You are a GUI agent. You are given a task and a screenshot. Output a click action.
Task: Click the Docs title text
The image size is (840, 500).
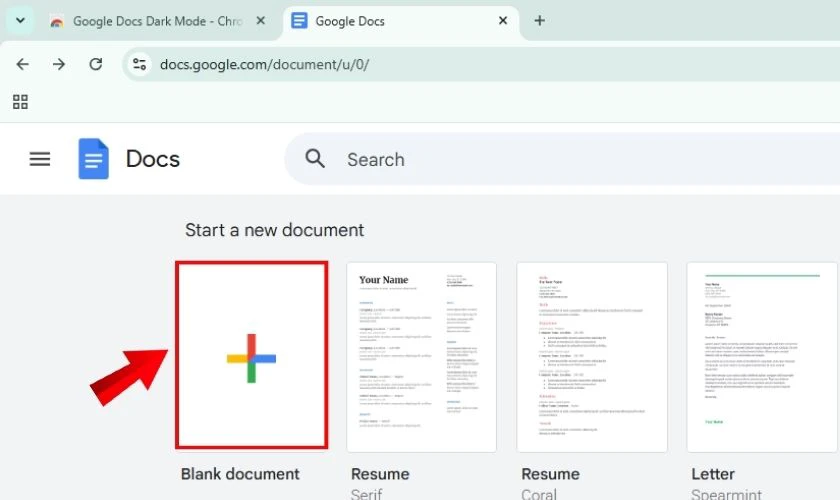click(x=153, y=159)
